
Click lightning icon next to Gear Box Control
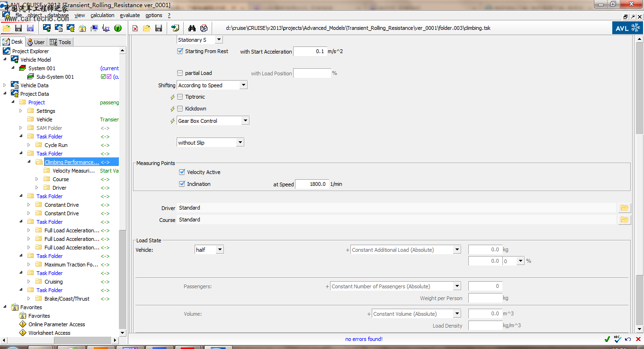pyautogui.click(x=172, y=121)
